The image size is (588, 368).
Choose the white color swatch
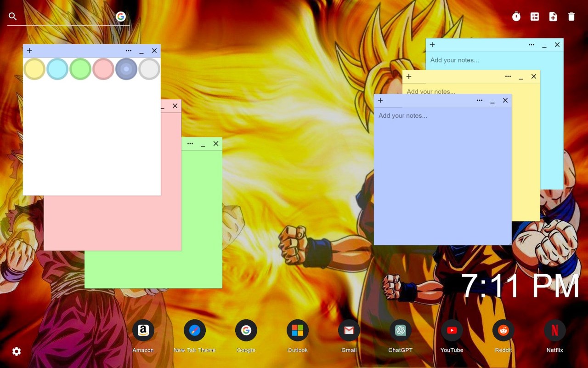(x=149, y=69)
